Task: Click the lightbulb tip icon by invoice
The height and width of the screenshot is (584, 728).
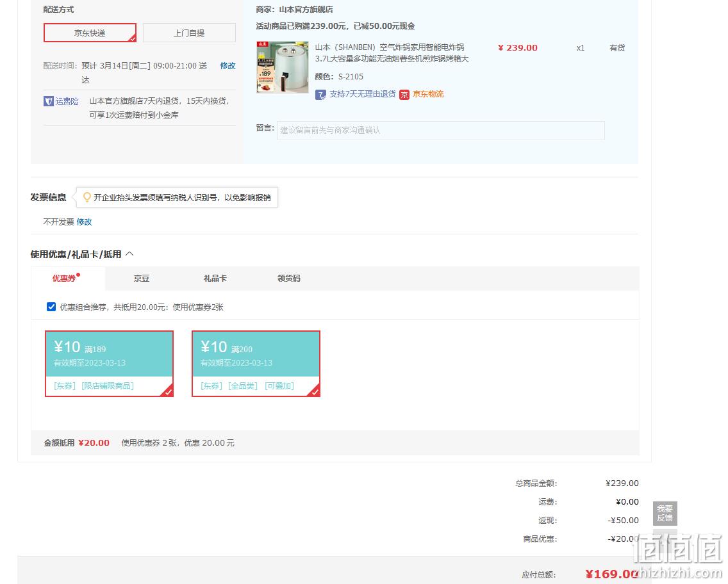Action: (87, 197)
